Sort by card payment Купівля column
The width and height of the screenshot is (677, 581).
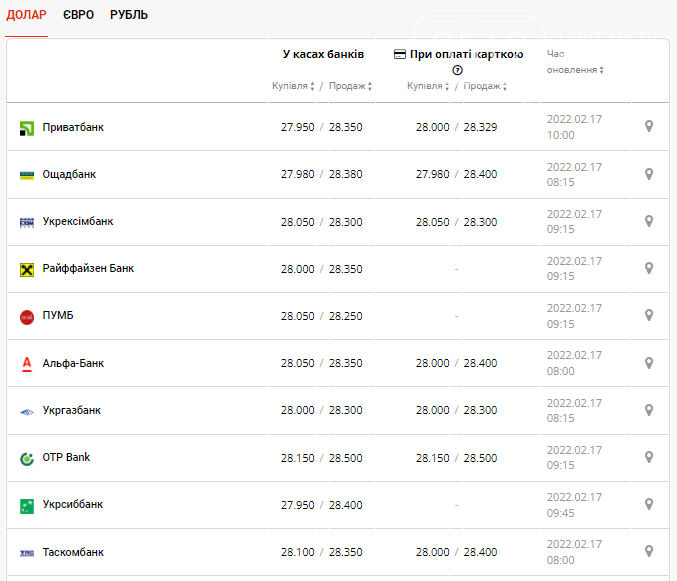tap(428, 86)
